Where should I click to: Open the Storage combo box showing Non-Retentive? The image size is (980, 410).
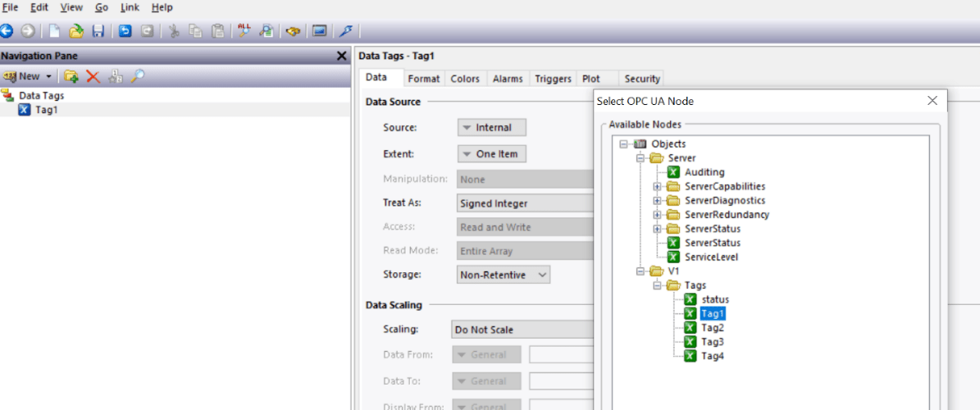click(x=504, y=275)
